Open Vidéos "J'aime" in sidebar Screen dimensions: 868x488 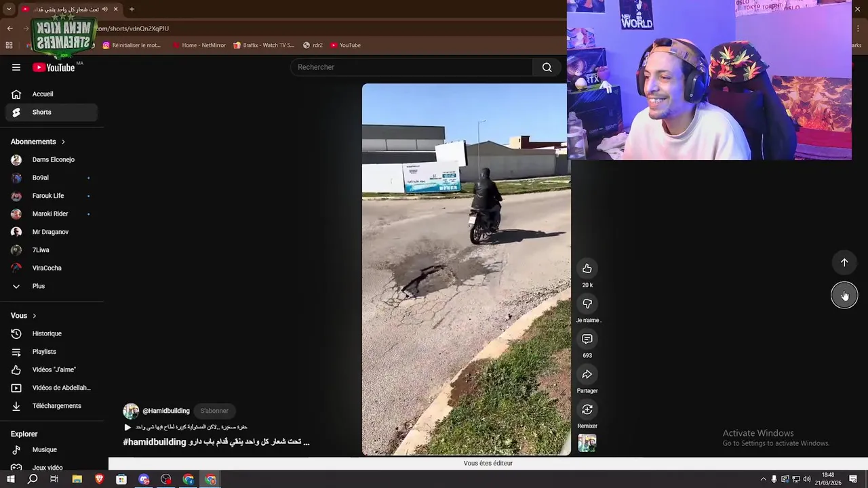(52, 369)
